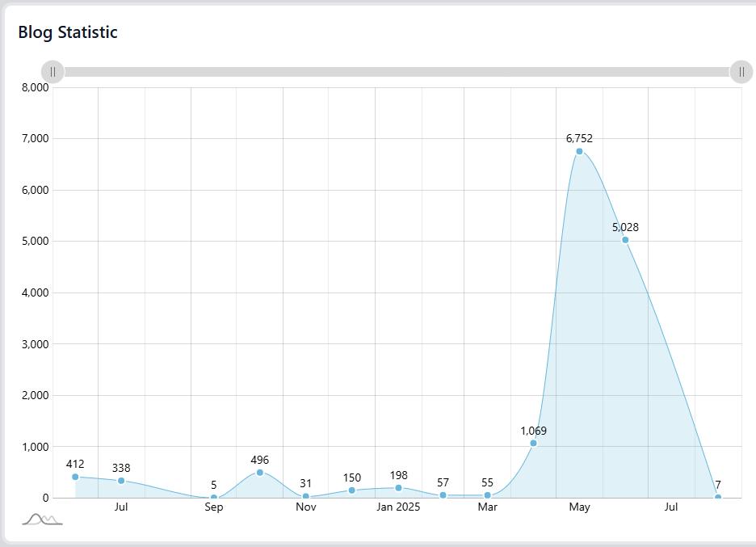Pick the 31 data point in November
This screenshot has height=547, width=756.
click(x=305, y=496)
